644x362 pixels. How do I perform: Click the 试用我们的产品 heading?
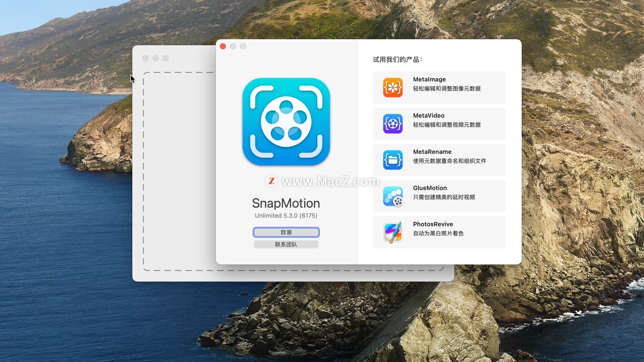click(397, 60)
